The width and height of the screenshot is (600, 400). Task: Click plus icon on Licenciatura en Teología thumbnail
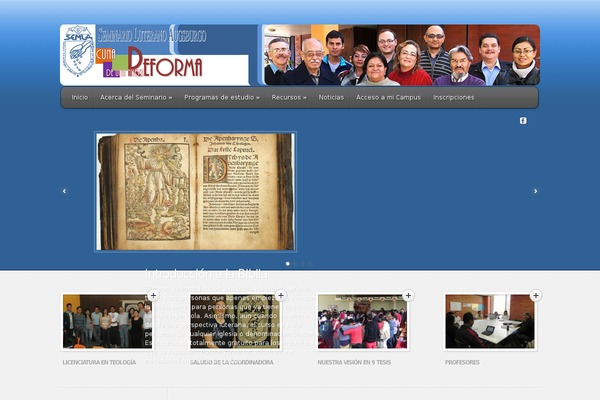(153, 296)
